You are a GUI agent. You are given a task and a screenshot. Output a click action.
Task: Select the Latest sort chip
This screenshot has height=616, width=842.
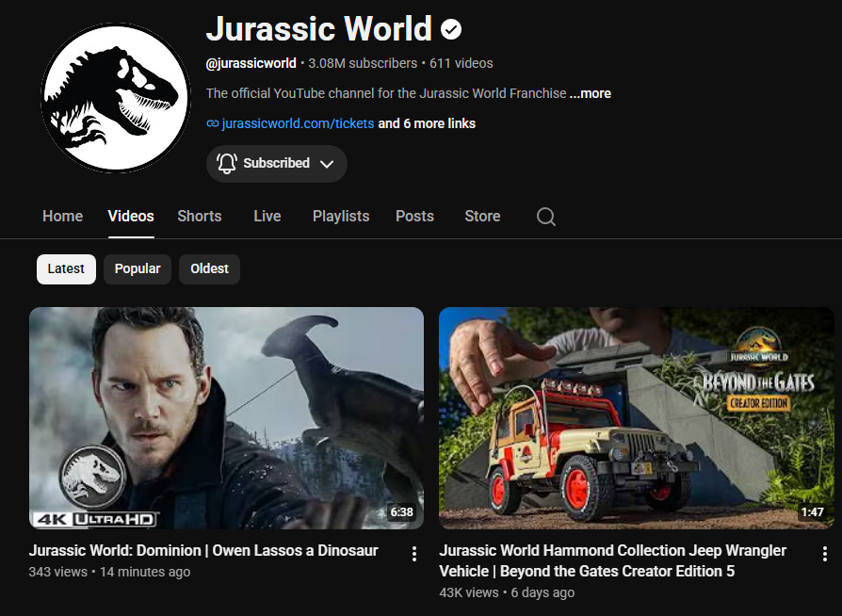pos(66,269)
